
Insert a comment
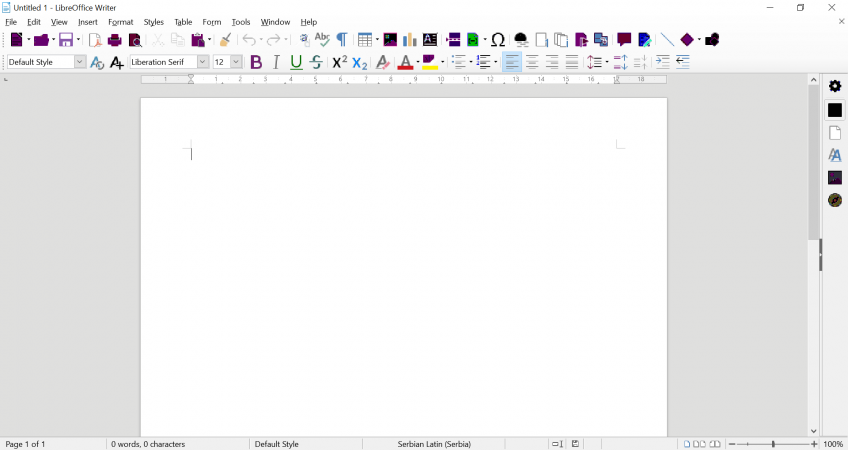[624, 39]
